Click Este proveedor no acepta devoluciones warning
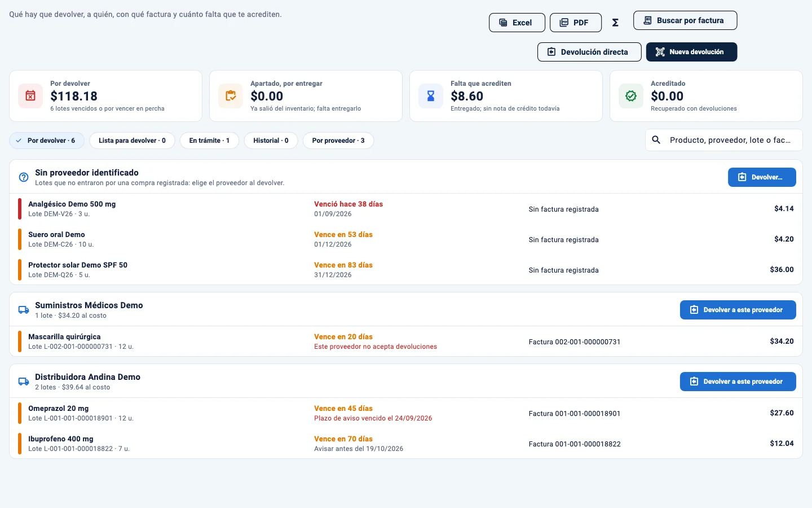This screenshot has height=508, width=812. pyautogui.click(x=376, y=347)
